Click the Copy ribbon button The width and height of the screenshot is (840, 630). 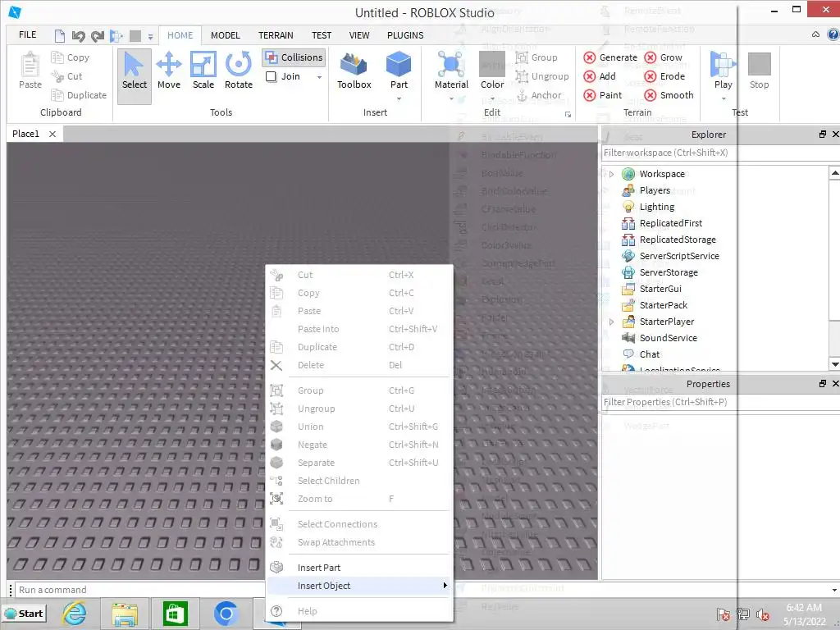click(71, 57)
